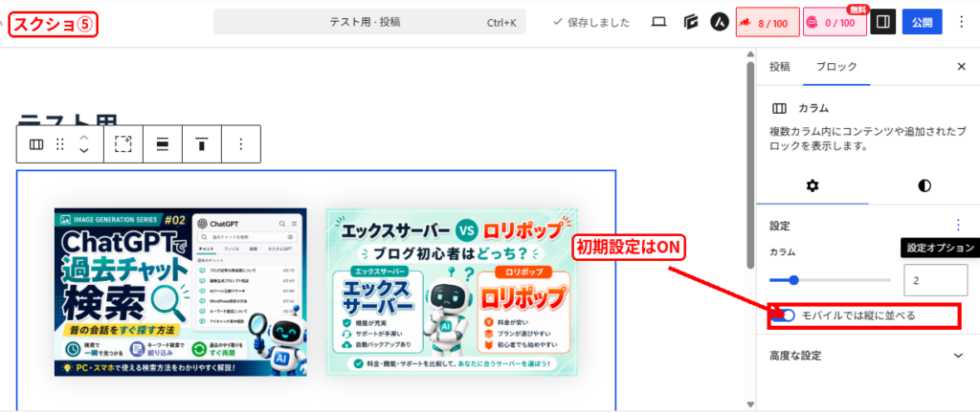This screenshot has width=980, height=413.
Task: Click the Columns block type icon in toolbar
Action: tap(36, 144)
